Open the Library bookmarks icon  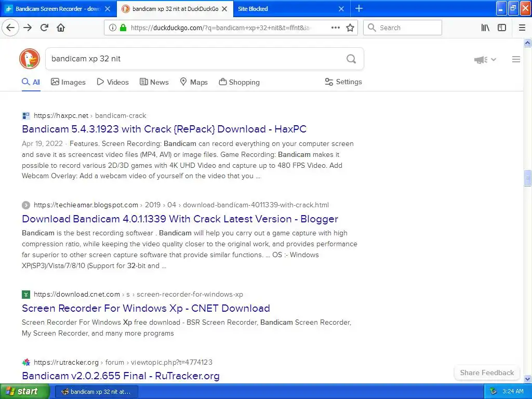pyautogui.click(x=485, y=28)
